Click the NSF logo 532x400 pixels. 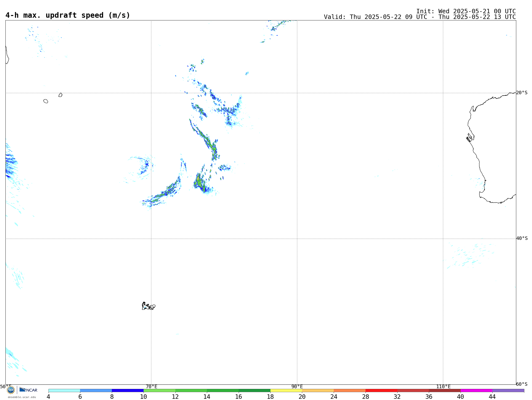pyautogui.click(x=11, y=390)
